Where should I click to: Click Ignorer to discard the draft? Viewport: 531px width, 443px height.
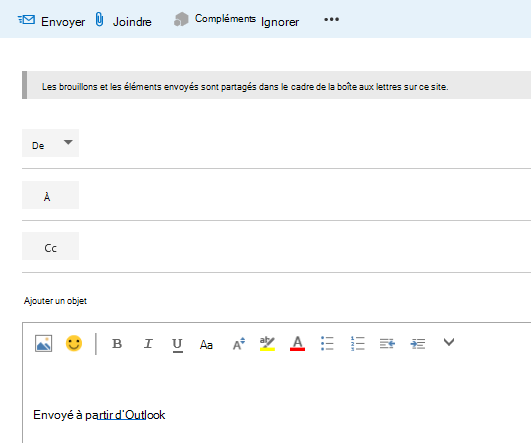point(280,22)
